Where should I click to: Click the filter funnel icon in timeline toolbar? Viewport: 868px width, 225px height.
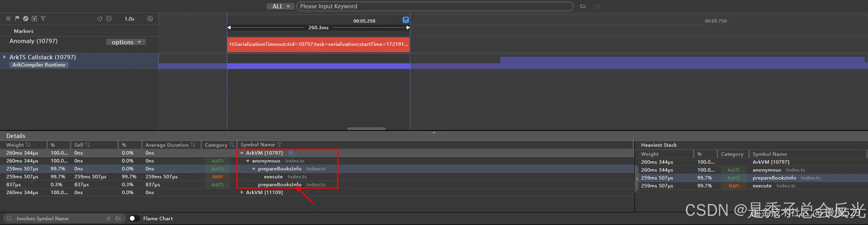[x=43, y=19]
